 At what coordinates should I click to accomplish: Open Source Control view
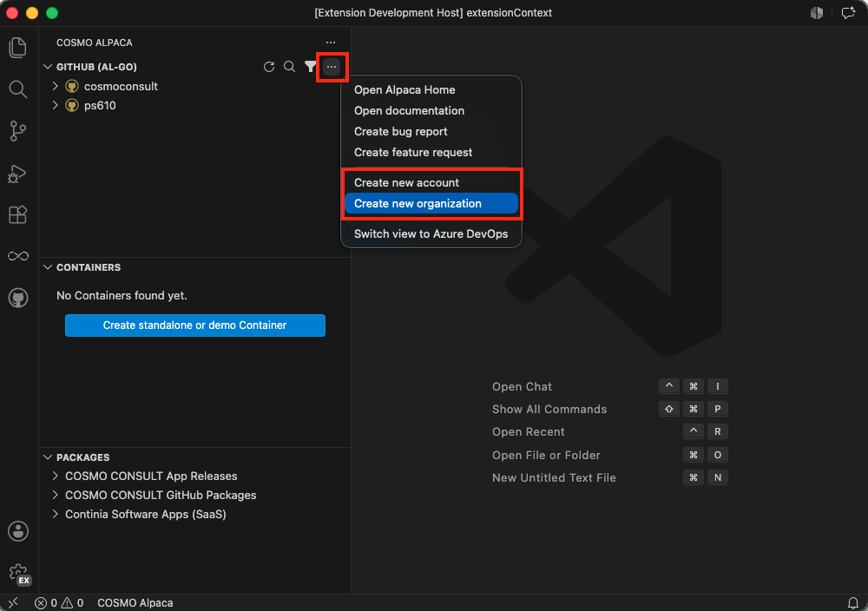pyautogui.click(x=17, y=131)
